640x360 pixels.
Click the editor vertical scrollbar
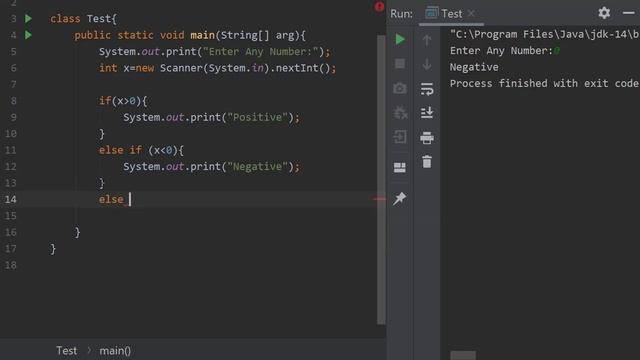[x=381, y=180]
